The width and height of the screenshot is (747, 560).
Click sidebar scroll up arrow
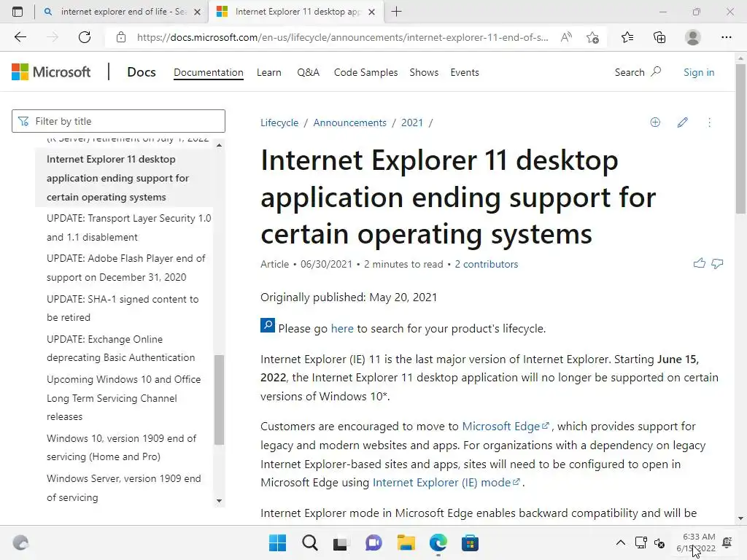tap(219, 145)
